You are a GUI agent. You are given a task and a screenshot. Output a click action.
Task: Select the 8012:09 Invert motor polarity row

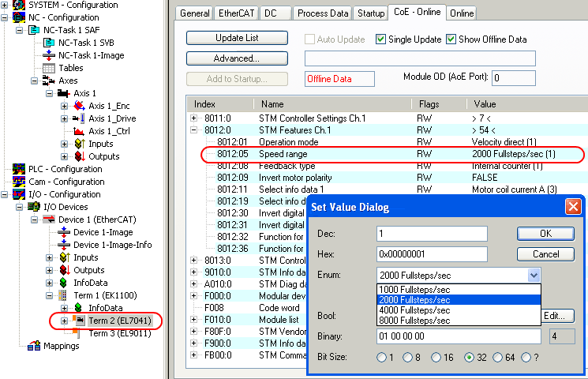pos(386,178)
